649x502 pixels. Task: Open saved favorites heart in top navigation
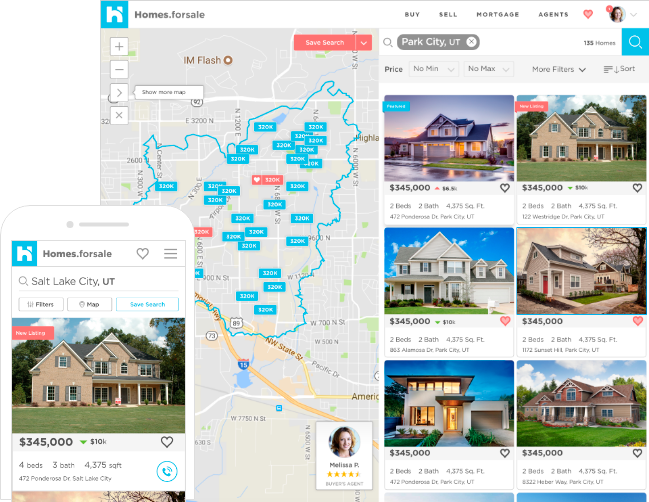pos(588,15)
